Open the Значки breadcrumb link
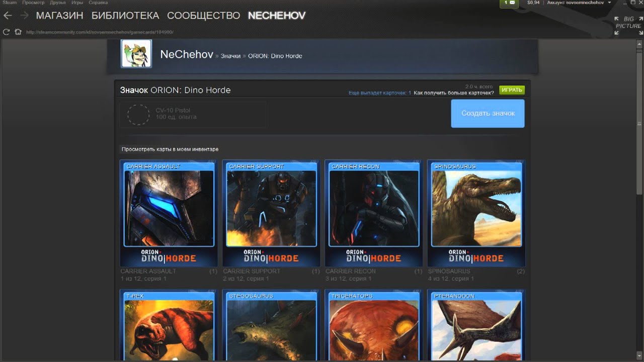Image resolution: width=644 pixels, height=362 pixels. point(230,56)
